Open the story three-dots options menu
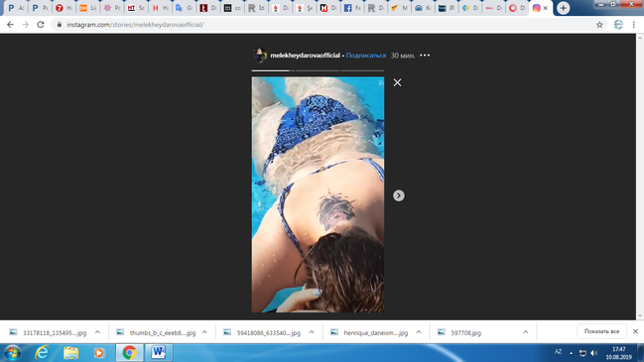 click(x=425, y=56)
